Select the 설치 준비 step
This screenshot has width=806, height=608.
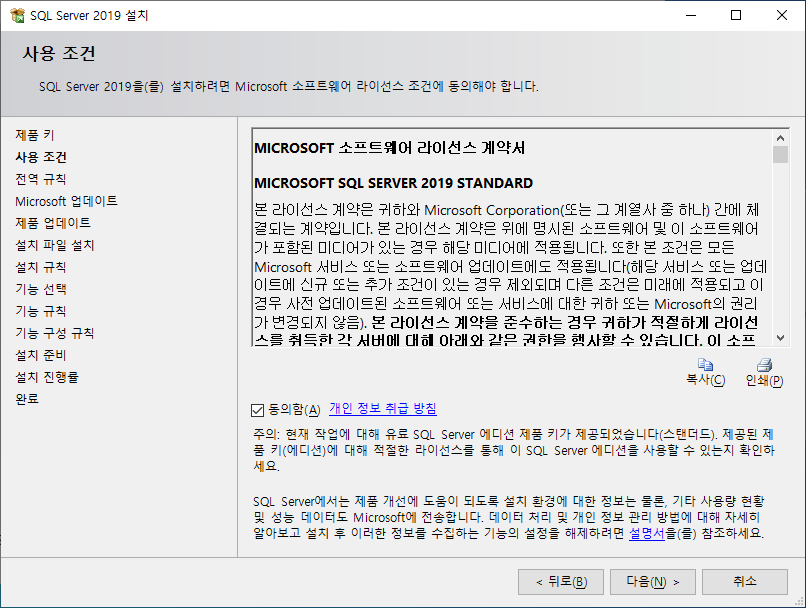41,355
